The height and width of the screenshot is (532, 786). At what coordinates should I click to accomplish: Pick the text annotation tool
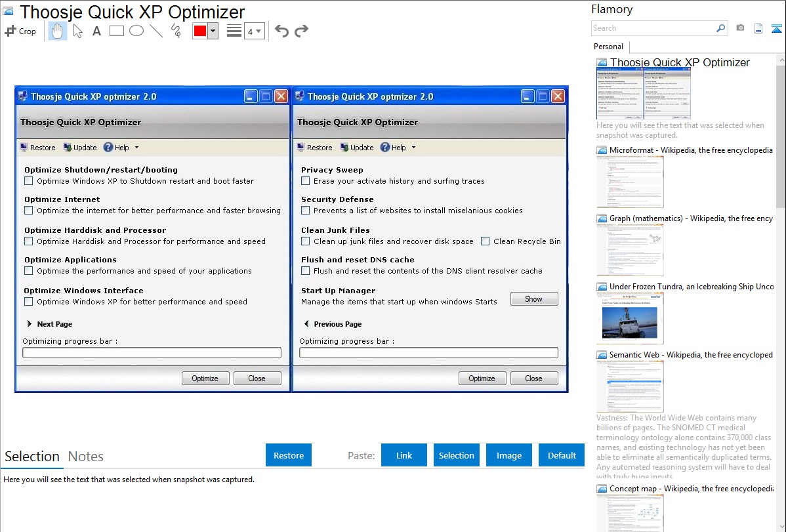96,31
